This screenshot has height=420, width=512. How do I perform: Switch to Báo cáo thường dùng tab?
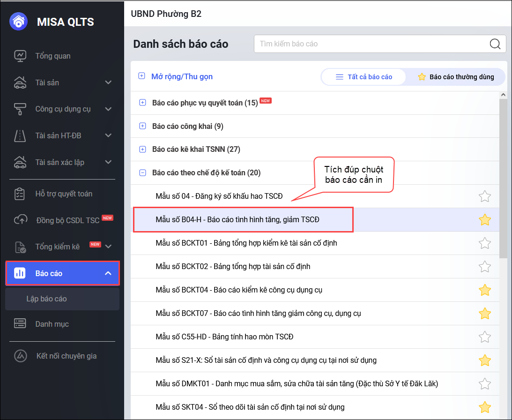[x=456, y=77]
